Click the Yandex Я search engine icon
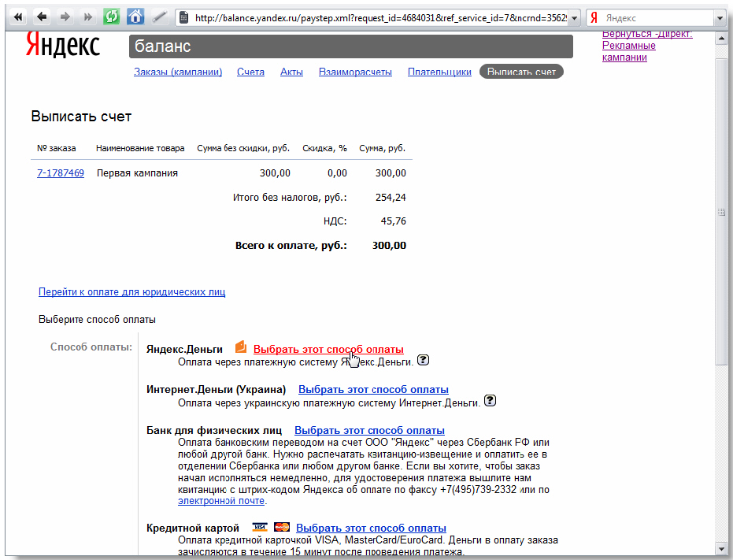Image resolution: width=733 pixels, height=560 pixels. [594, 18]
